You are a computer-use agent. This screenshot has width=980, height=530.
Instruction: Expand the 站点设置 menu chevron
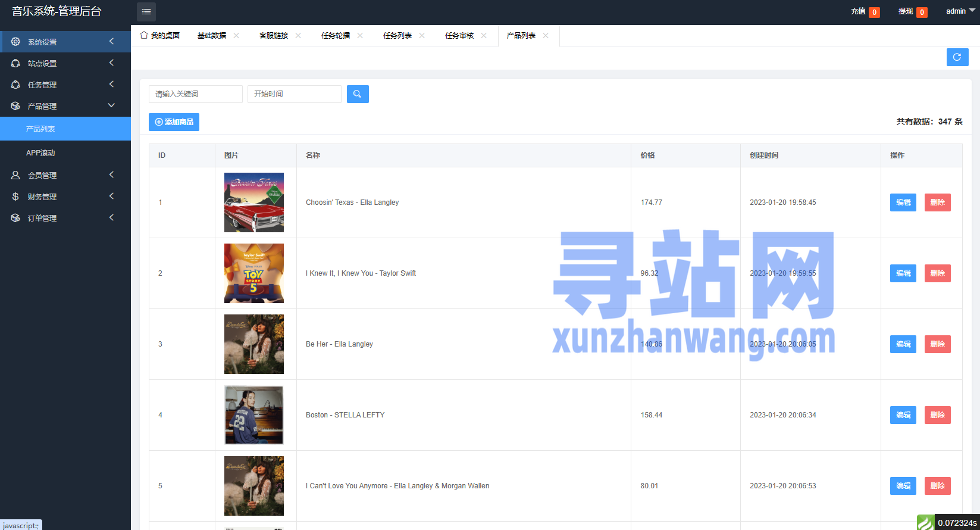pos(111,63)
